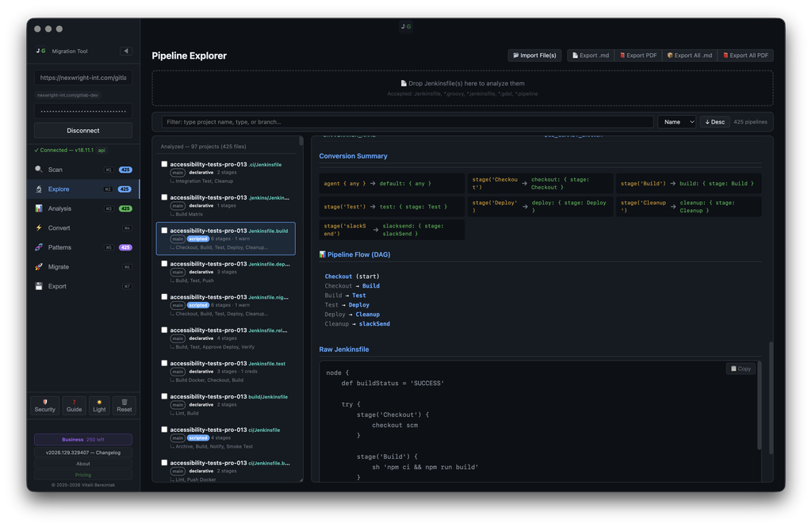Click the agent { any } conversion mapping
The width and height of the screenshot is (812, 527).
point(392,183)
